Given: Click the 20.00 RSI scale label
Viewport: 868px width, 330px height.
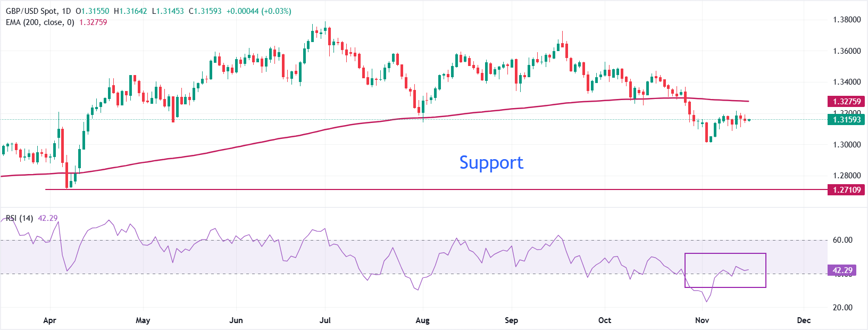Looking at the screenshot, I should [842, 308].
